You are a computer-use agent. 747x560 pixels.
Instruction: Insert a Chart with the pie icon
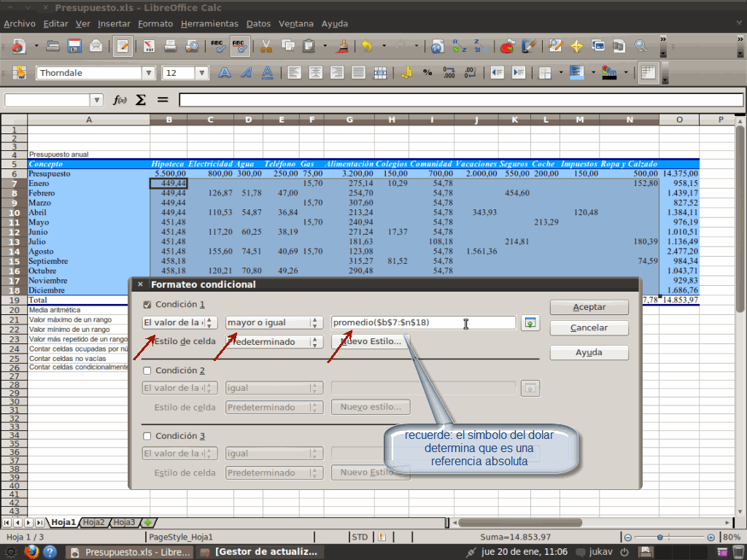(507, 46)
